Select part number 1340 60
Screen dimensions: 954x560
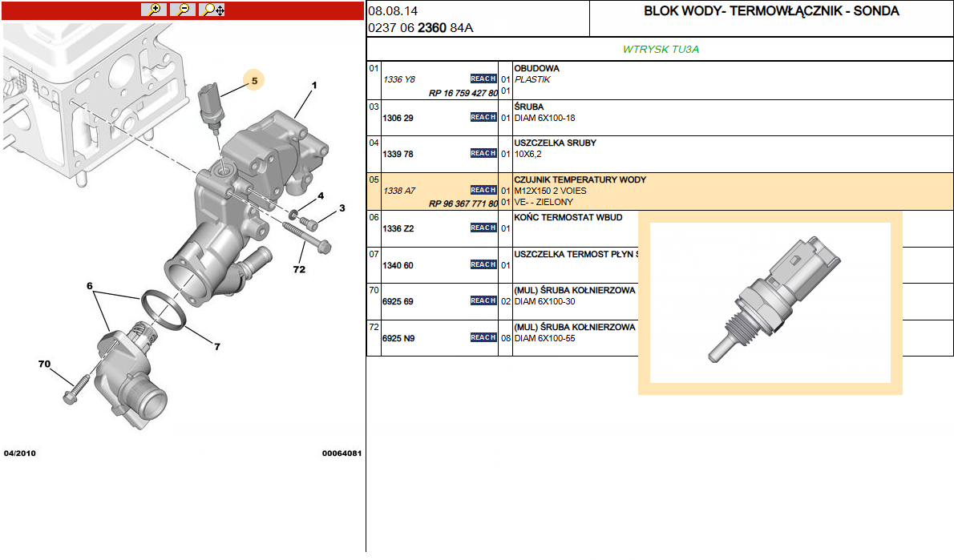coord(398,266)
